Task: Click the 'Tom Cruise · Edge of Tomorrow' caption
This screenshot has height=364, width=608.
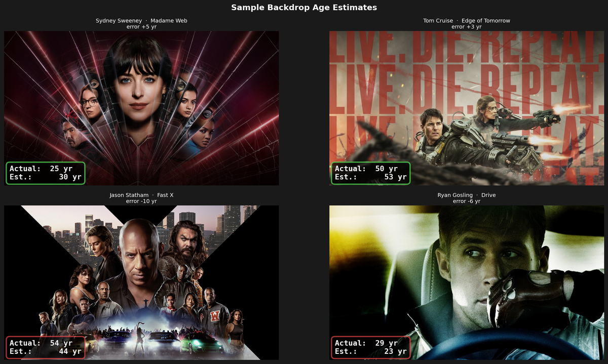Action: pos(467,21)
